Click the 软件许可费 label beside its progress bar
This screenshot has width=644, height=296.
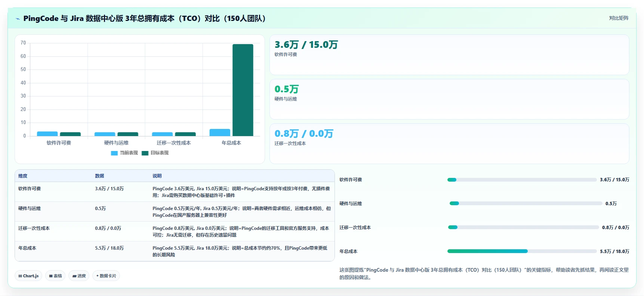point(351,180)
